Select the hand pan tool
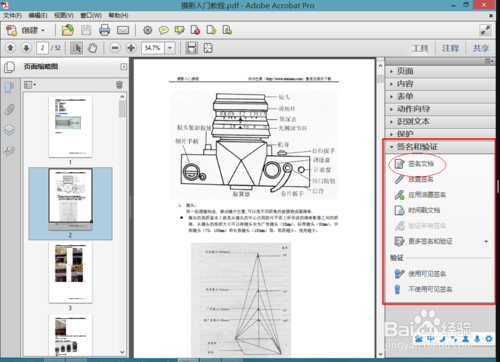This screenshot has width=500, height=362. [x=92, y=48]
